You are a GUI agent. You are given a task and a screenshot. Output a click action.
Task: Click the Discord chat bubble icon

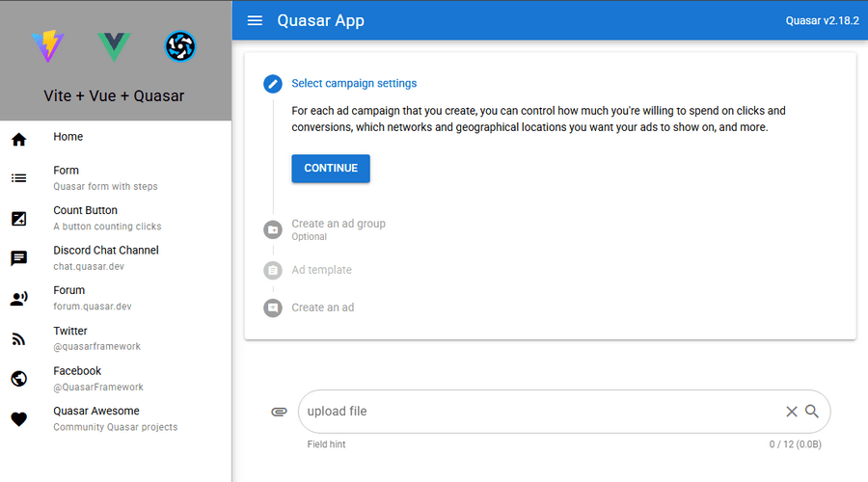[x=19, y=258]
